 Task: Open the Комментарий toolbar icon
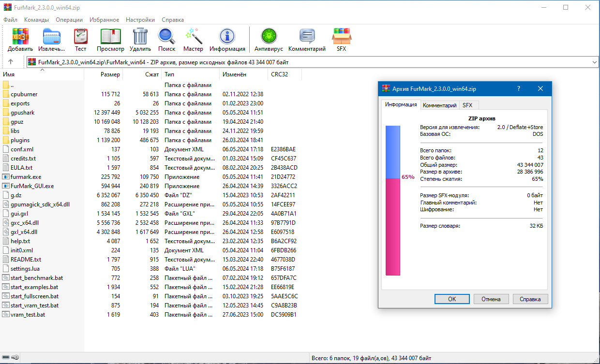coord(307,36)
